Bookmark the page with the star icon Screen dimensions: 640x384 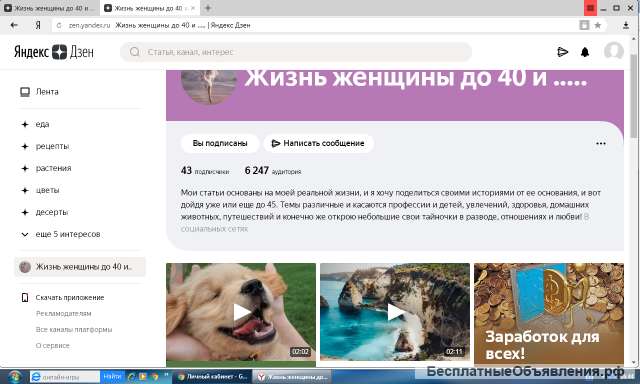[x=598, y=25]
